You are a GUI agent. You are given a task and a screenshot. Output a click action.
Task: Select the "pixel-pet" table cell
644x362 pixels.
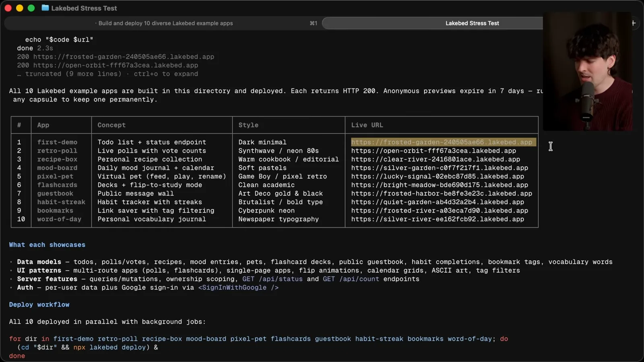coord(55,176)
